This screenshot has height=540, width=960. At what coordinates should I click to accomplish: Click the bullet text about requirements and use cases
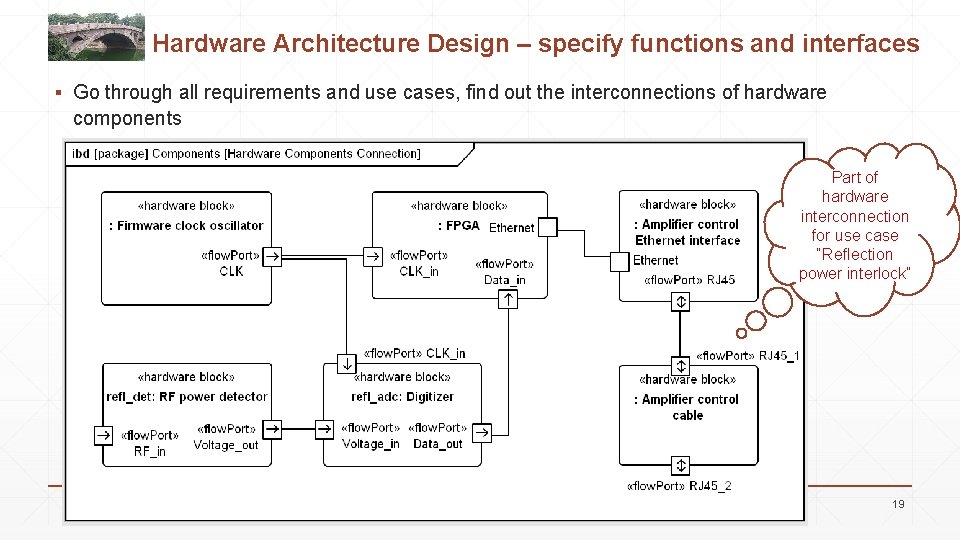pyautogui.click(x=450, y=105)
